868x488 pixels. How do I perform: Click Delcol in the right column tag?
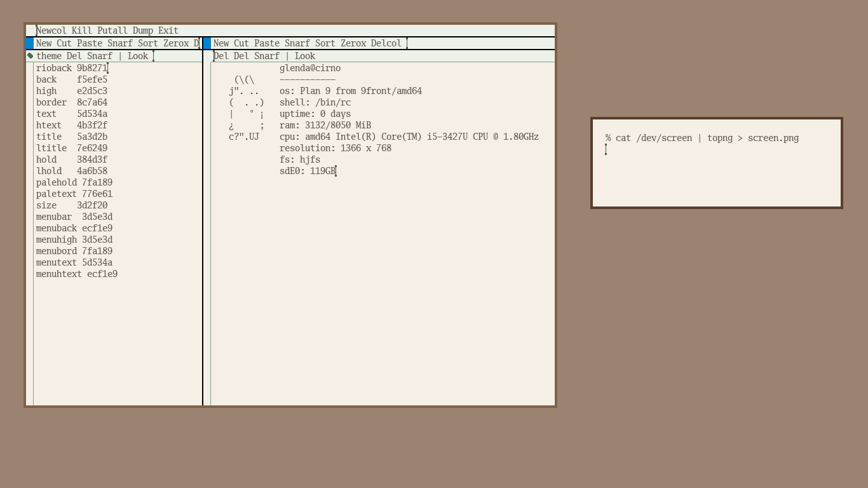(x=386, y=43)
